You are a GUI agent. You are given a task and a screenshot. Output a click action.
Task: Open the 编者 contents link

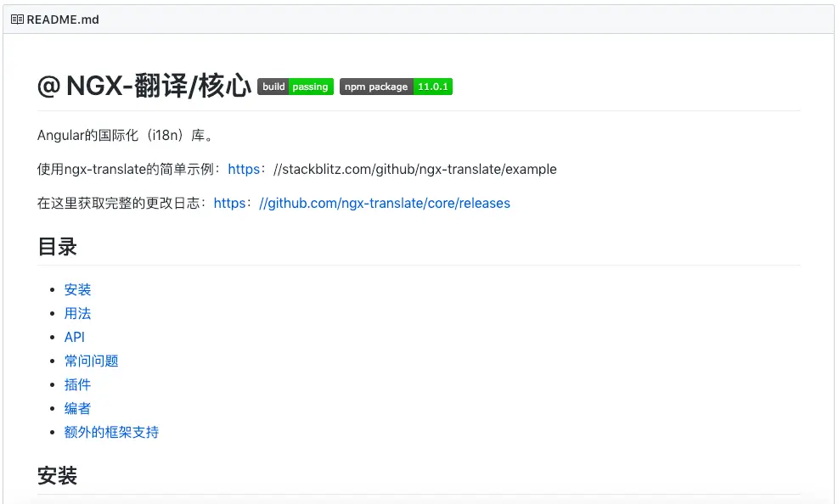[x=77, y=408]
